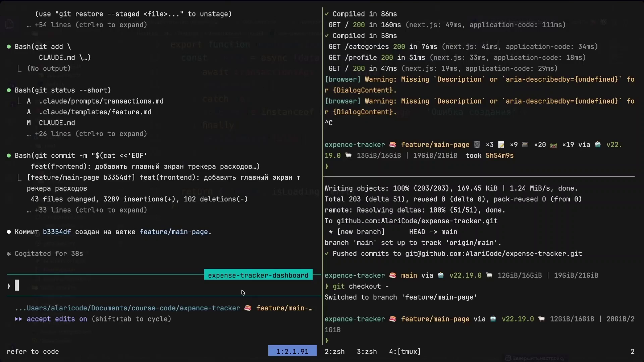Click Switched to branch 'feature/main-page' text
The width and height of the screenshot is (644, 362).
click(x=401, y=297)
